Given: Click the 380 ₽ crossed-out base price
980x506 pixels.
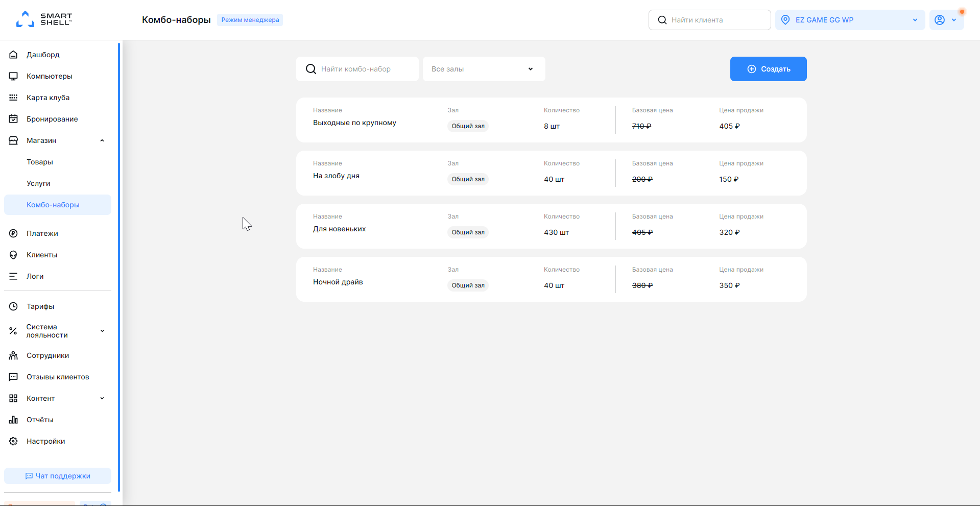Looking at the screenshot, I should click(642, 285).
